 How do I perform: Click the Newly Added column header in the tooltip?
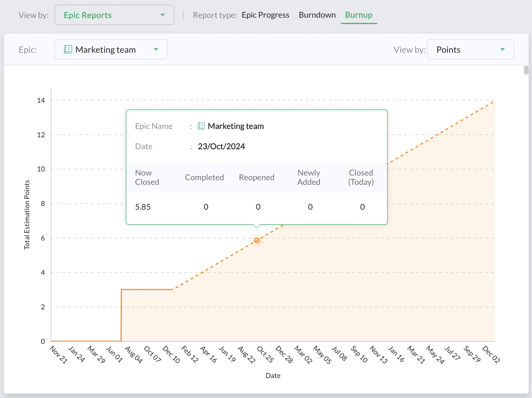309,177
